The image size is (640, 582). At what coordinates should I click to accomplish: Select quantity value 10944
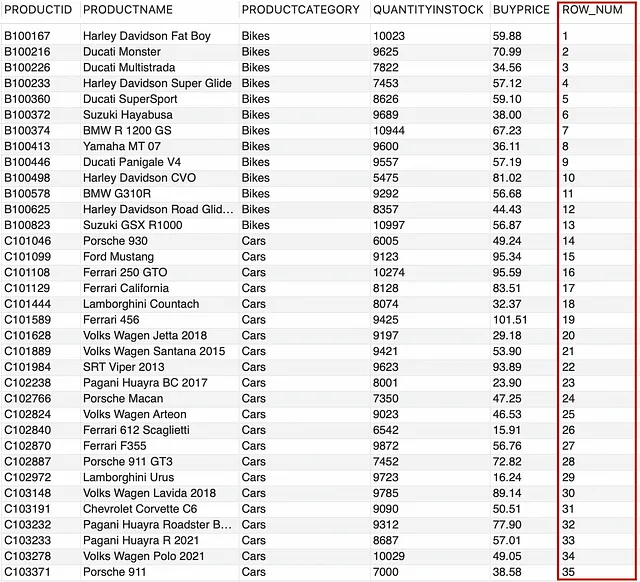pos(389,131)
